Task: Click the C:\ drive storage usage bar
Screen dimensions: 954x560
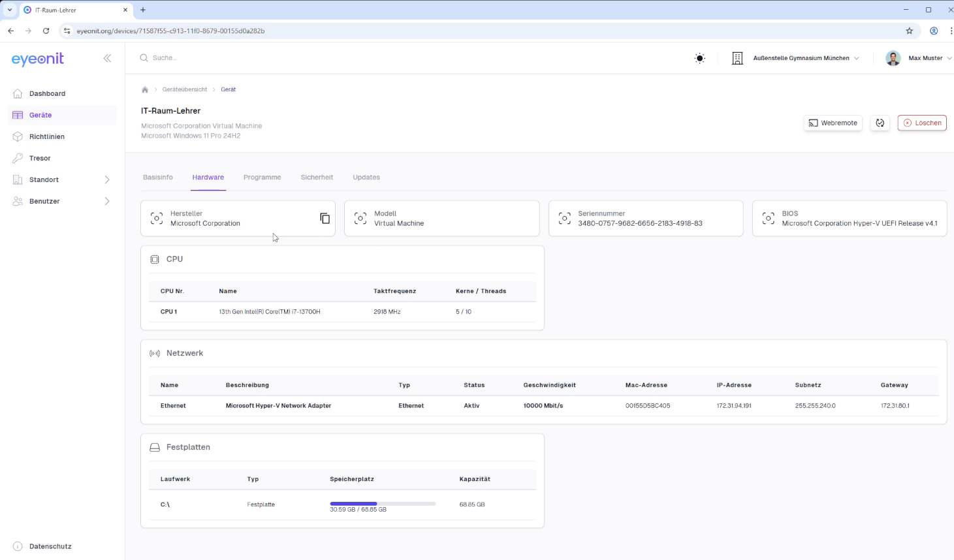Action: [383, 503]
